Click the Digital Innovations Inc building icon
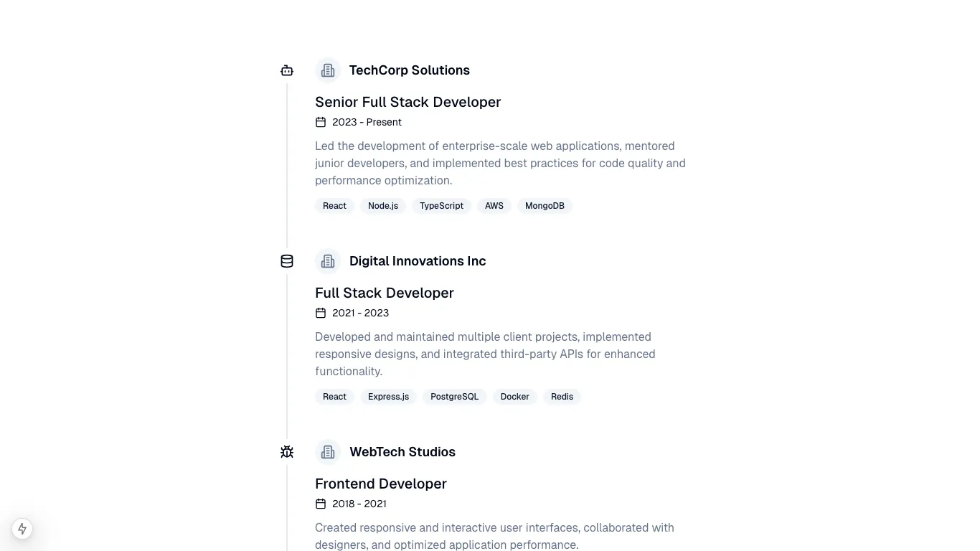The image size is (980, 551). (328, 261)
